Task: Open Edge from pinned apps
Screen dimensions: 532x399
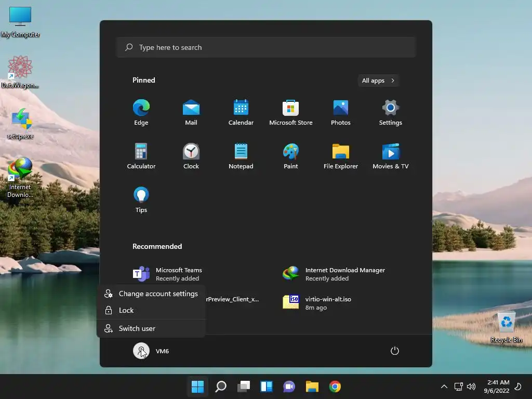Action: pyautogui.click(x=141, y=113)
